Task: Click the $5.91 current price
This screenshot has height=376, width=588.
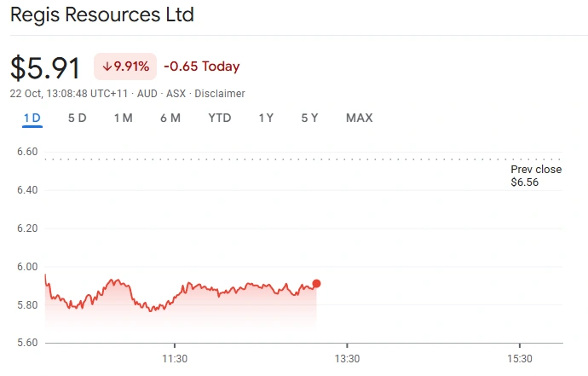Action: (45, 68)
